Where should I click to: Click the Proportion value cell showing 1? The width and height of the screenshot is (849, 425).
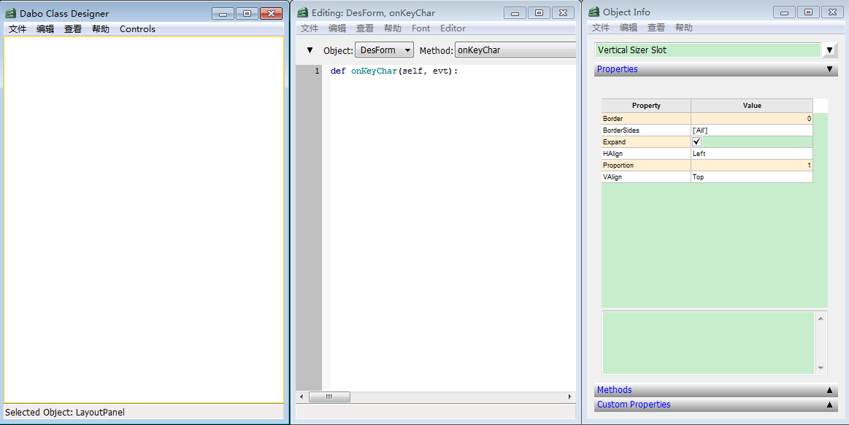tap(752, 165)
